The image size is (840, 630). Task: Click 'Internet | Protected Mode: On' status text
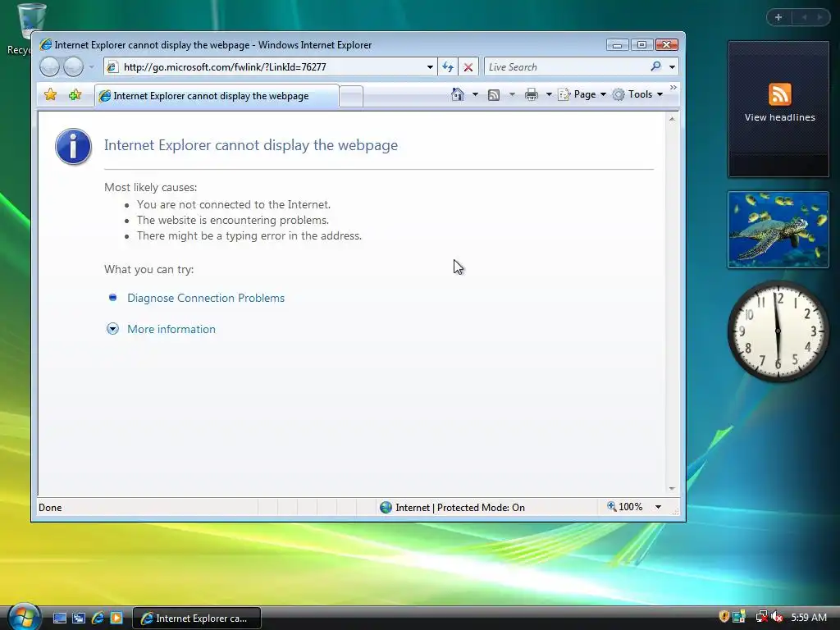click(460, 507)
